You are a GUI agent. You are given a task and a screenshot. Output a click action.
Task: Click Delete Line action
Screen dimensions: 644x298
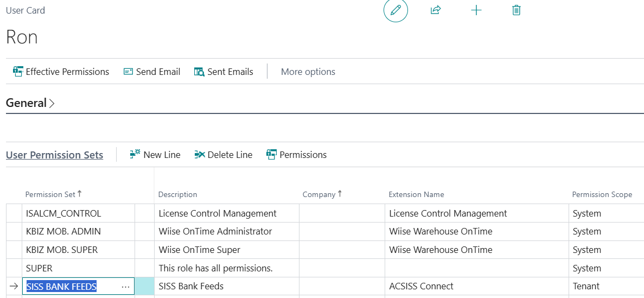tap(223, 155)
